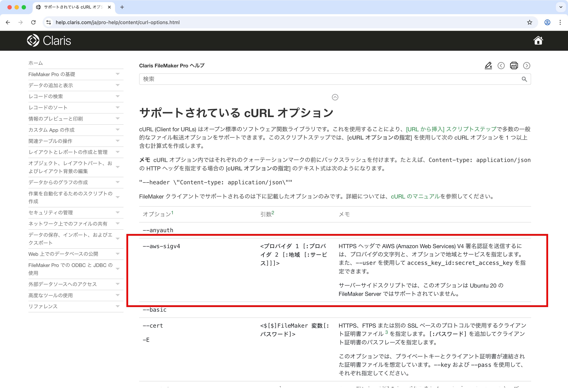Go forward in browser
This screenshot has width=568, height=392.
coord(21,22)
